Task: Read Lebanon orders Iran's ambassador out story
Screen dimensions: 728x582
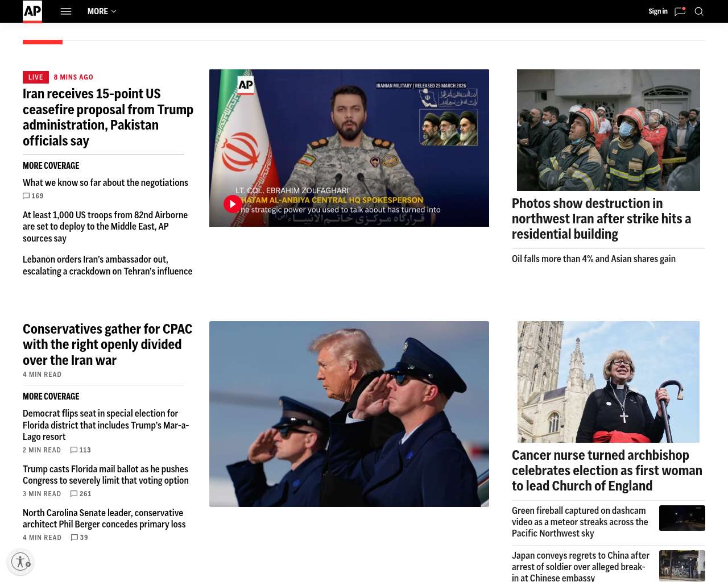Action: (107, 265)
